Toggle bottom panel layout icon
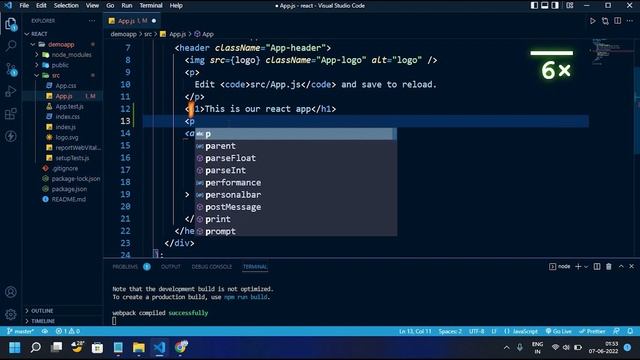The height and width of the screenshot is (360, 640). (x=544, y=5)
